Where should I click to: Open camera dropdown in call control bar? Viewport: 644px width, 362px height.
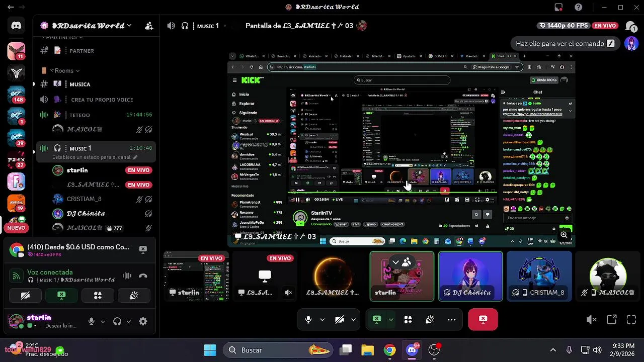(x=353, y=319)
